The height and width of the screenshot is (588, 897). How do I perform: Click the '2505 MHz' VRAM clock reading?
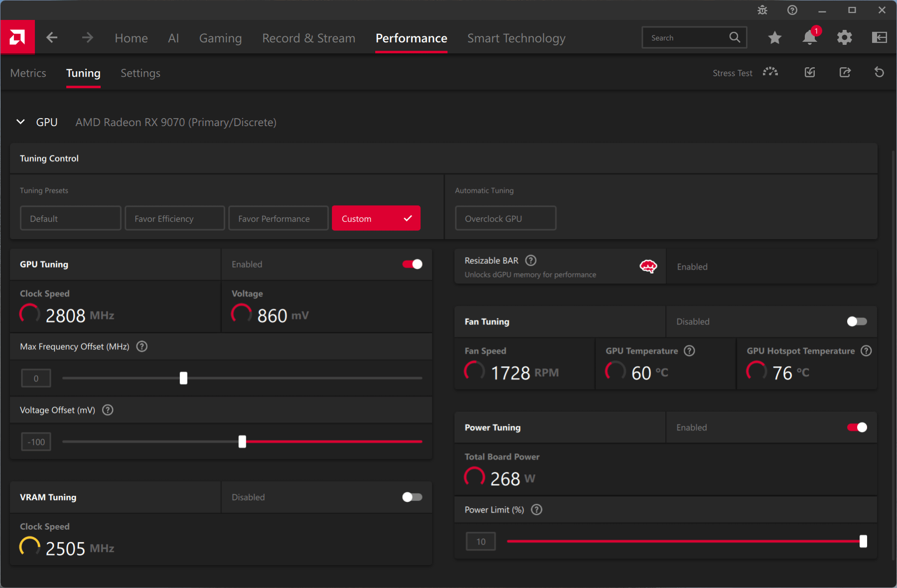tap(80, 548)
